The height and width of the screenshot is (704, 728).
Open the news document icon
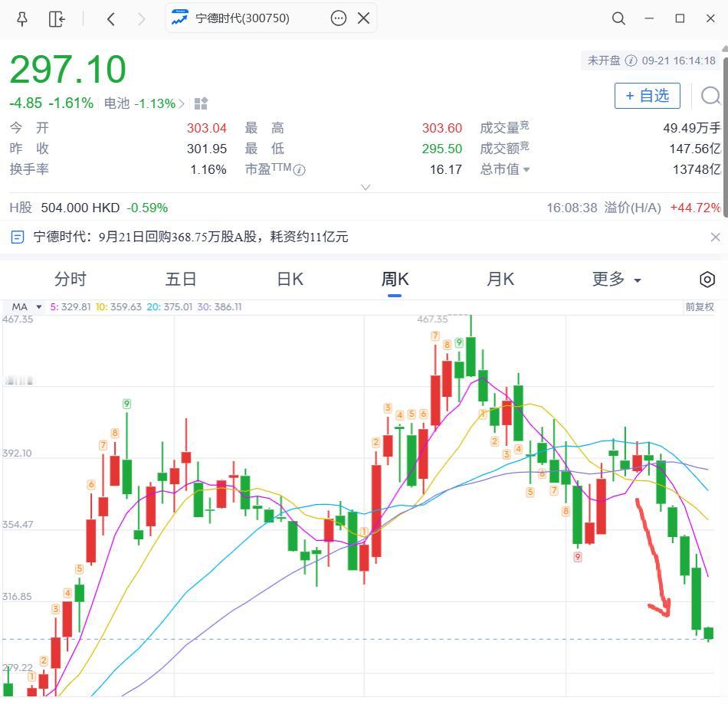[x=17, y=237]
